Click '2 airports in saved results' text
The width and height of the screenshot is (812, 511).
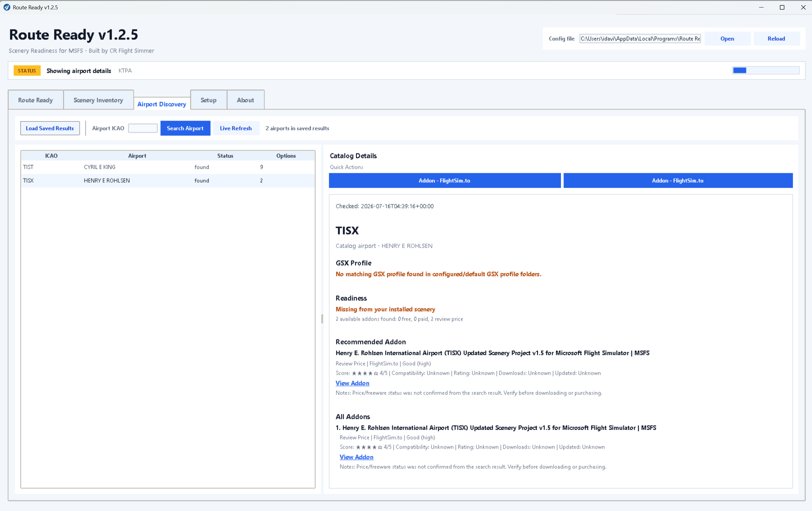pyautogui.click(x=297, y=128)
